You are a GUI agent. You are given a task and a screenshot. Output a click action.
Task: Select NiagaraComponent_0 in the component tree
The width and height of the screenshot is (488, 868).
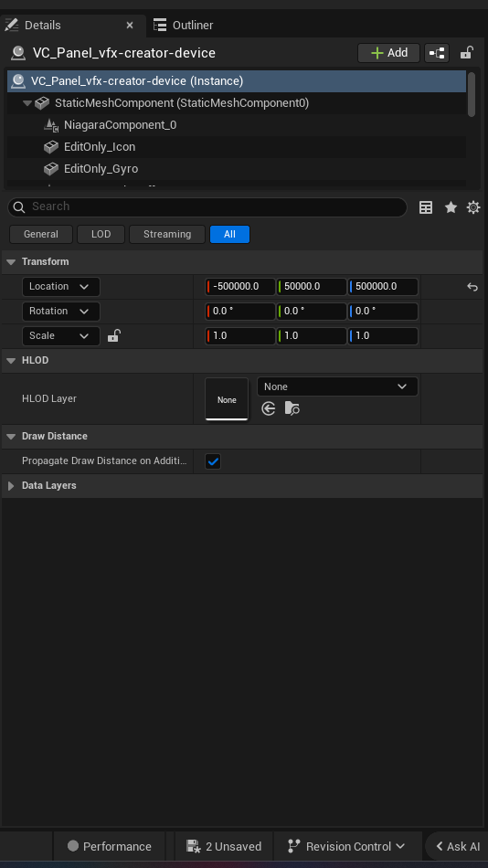click(120, 124)
